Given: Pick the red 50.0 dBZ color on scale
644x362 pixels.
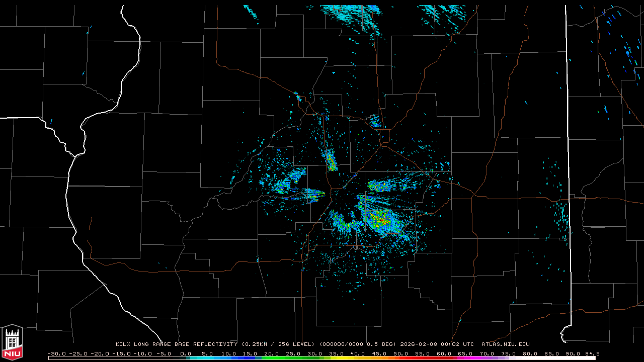Looking at the screenshot, I should [401, 358].
